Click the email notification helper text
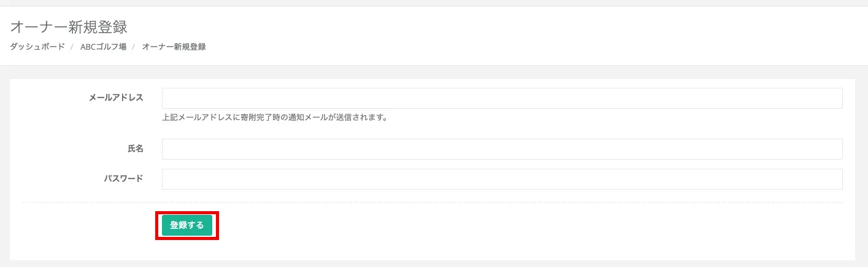Image resolution: width=868 pixels, height=267 pixels. (275, 117)
